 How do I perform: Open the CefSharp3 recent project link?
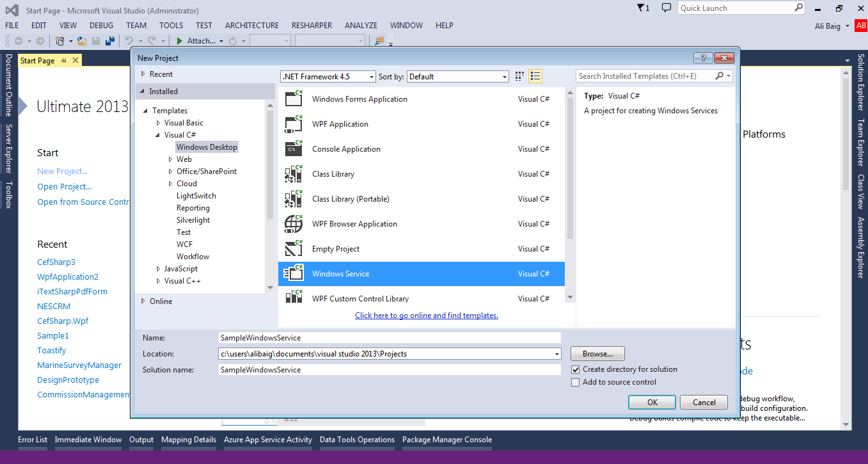click(x=56, y=262)
